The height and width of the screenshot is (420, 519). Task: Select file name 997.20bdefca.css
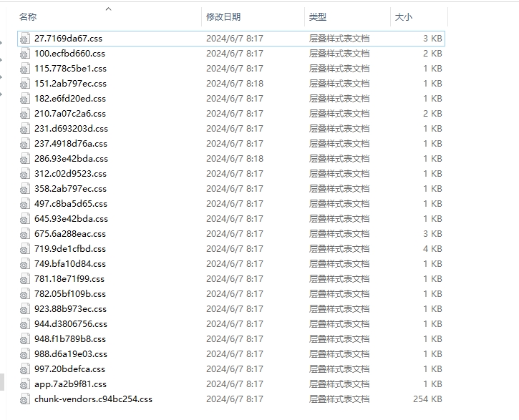pyautogui.click(x=69, y=369)
